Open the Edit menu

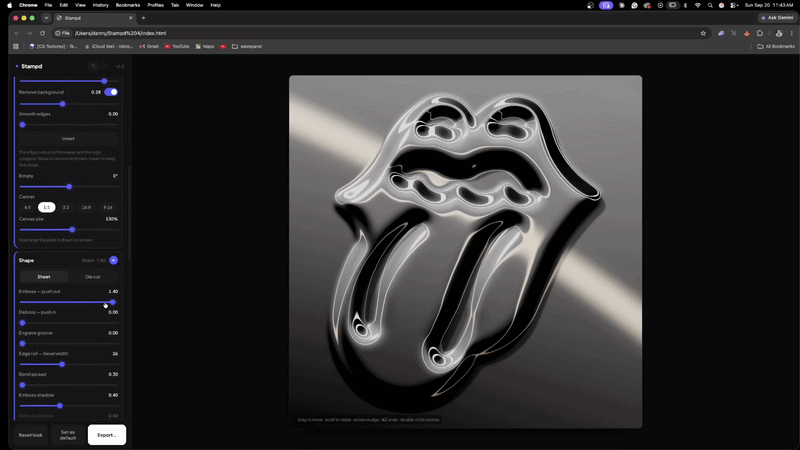[x=63, y=5]
